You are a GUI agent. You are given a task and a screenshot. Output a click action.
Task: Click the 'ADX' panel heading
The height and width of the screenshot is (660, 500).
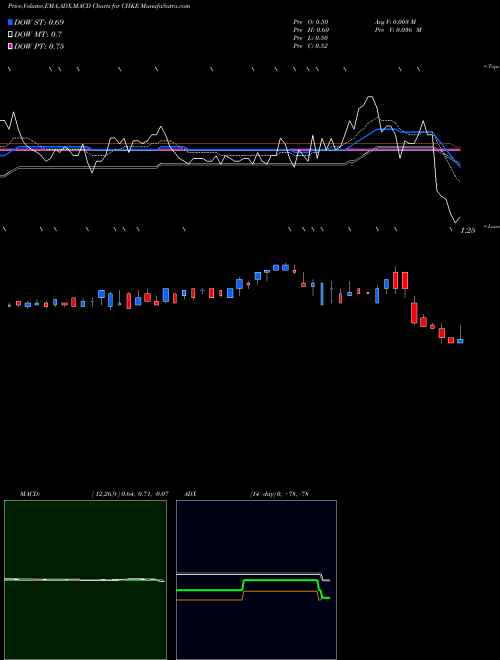tap(190, 494)
